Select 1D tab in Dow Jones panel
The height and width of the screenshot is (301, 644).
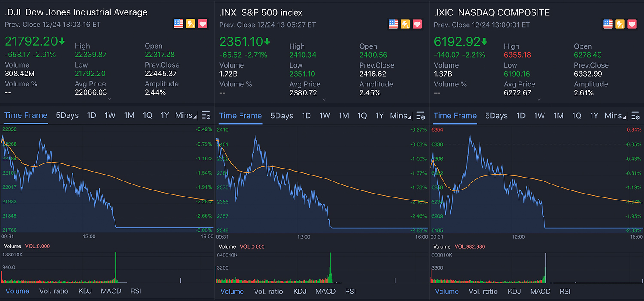[x=91, y=115]
